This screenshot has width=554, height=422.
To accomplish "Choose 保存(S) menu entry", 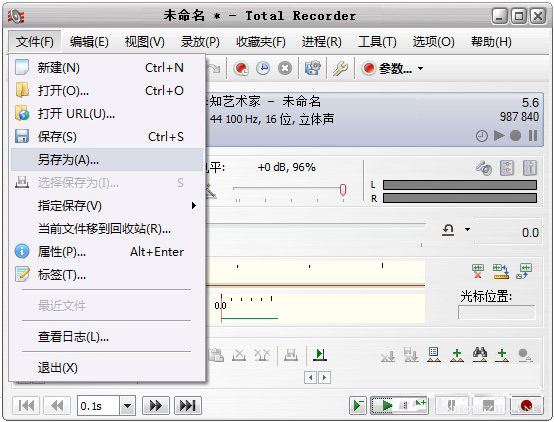I will (107, 137).
